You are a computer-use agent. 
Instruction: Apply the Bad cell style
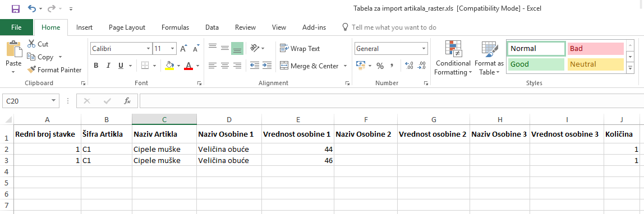click(596, 48)
